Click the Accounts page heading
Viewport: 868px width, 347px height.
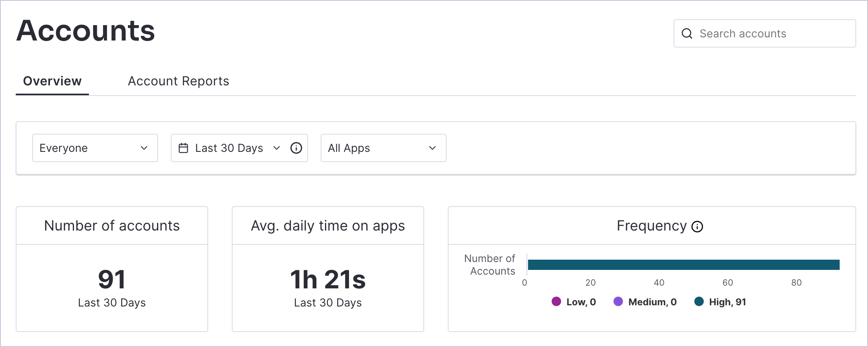pyautogui.click(x=86, y=31)
